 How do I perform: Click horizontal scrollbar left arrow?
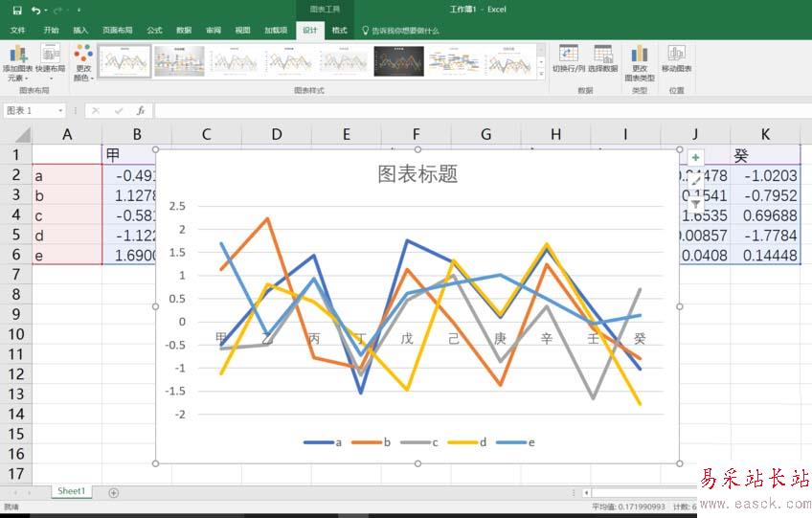586,492
